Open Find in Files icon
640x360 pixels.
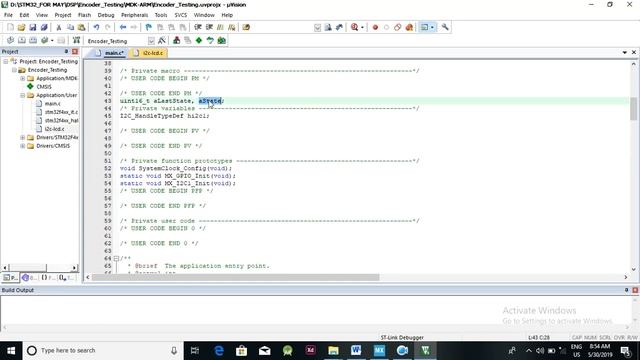246,27
